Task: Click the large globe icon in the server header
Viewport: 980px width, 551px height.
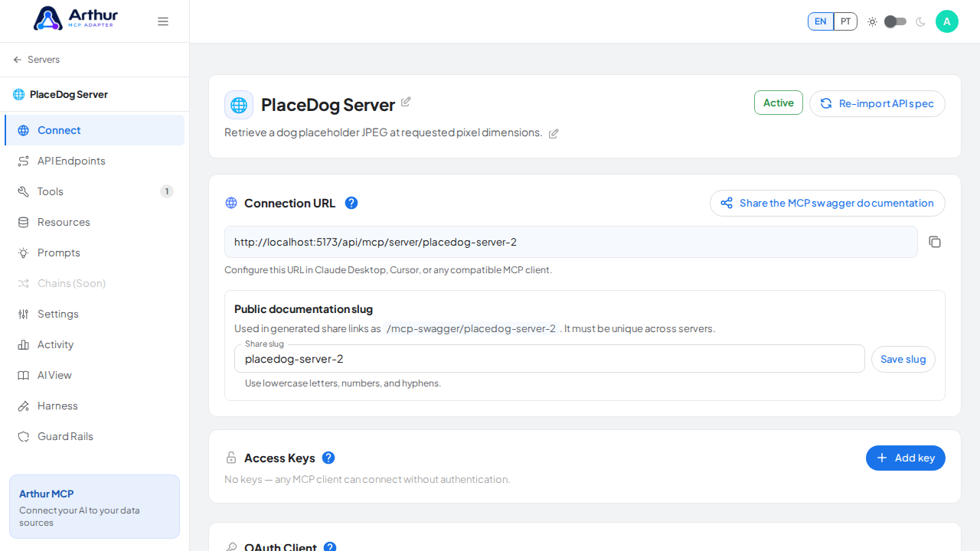Action: point(239,105)
